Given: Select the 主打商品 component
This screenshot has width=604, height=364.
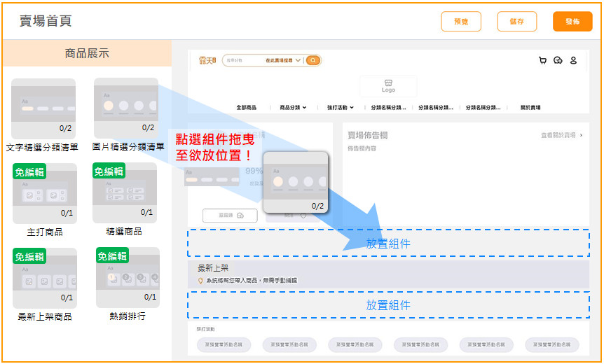Looking at the screenshot, I should click(x=44, y=193).
